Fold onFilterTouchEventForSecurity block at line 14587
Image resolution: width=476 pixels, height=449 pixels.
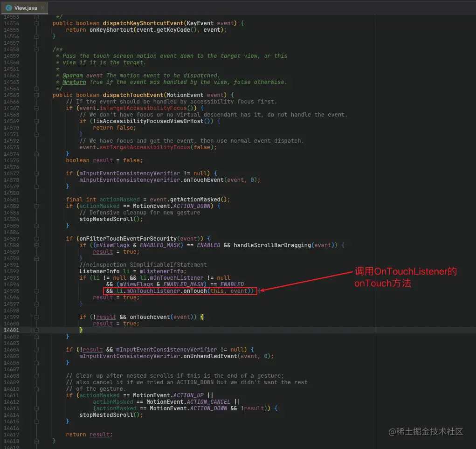(x=36, y=239)
